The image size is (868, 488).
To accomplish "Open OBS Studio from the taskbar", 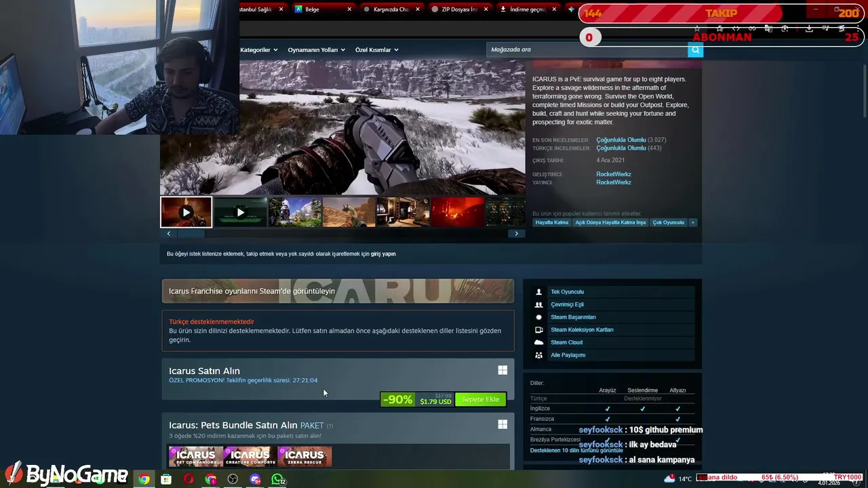I will click(233, 479).
